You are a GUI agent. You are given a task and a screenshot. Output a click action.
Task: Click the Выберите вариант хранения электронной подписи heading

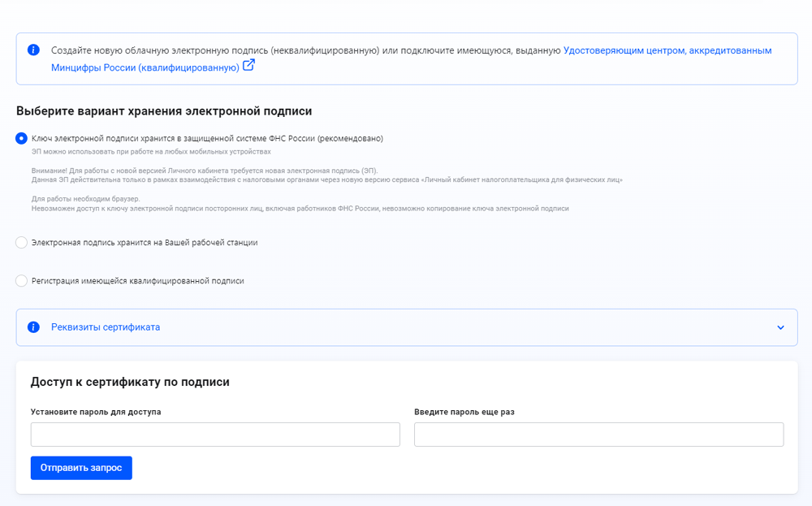(164, 110)
